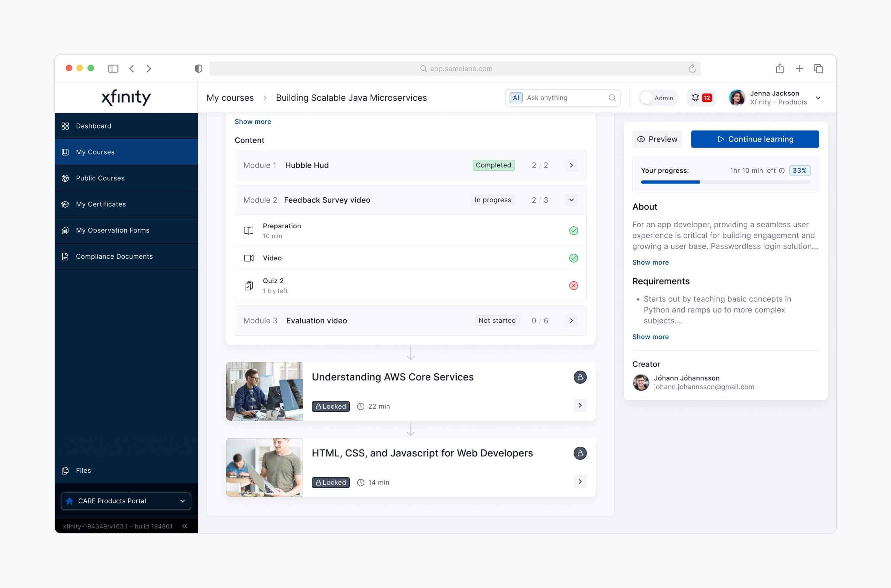Click Locked badge on AWS course
The image size is (891, 588).
pos(330,407)
